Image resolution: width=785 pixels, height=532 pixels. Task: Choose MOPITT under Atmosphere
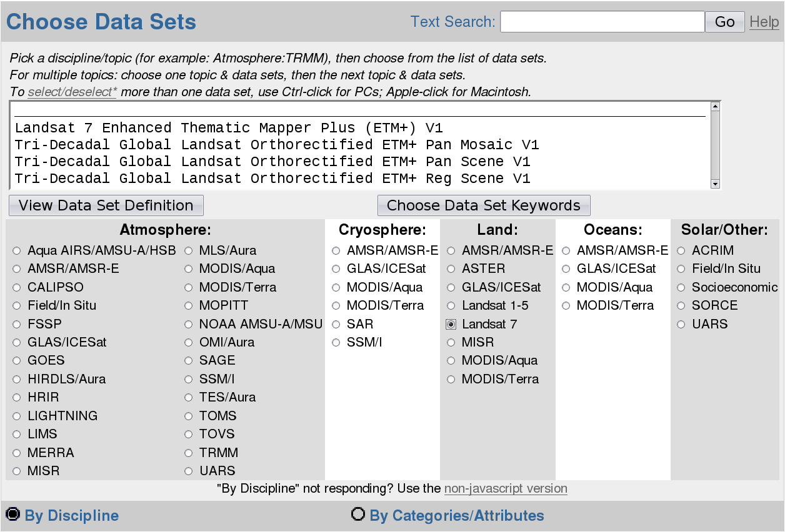click(188, 306)
